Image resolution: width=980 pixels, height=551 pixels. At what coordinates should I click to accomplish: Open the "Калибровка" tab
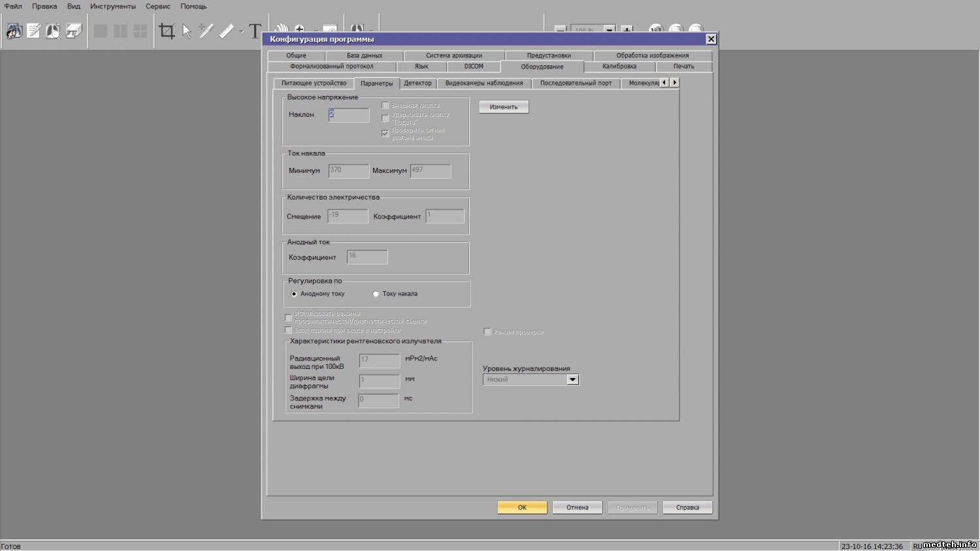pos(619,67)
